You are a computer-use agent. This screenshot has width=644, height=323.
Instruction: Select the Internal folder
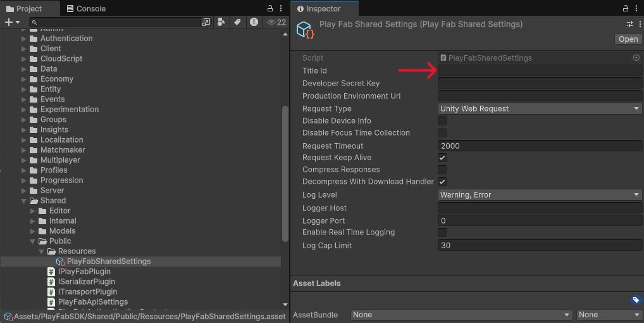(63, 221)
